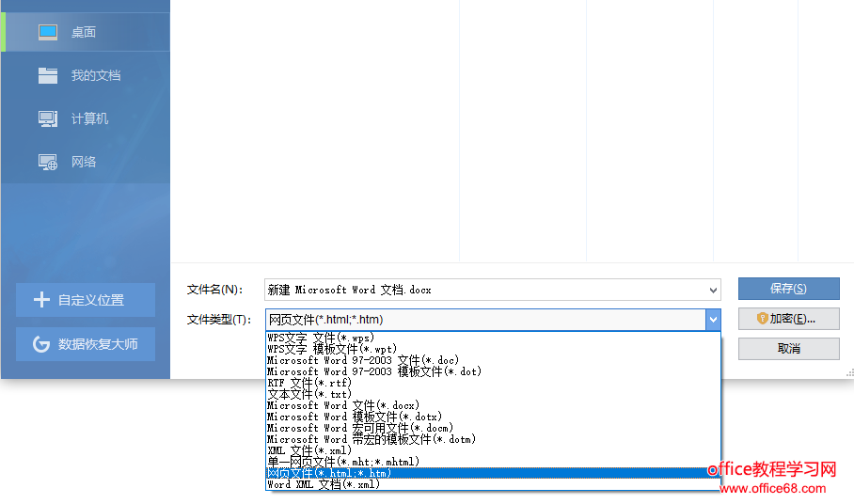The width and height of the screenshot is (854, 504).
Task: Select Microsoft Word 97-2003 模板文件(*.dot)
Action: coord(493,371)
